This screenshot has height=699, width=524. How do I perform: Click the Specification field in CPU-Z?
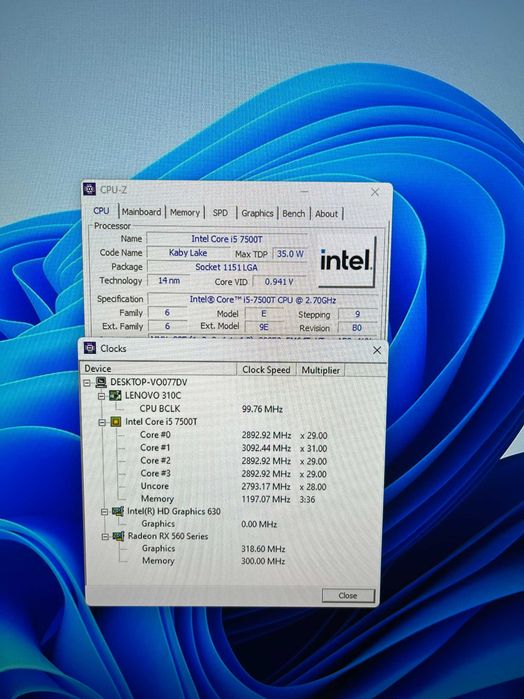pyautogui.click(x=263, y=300)
